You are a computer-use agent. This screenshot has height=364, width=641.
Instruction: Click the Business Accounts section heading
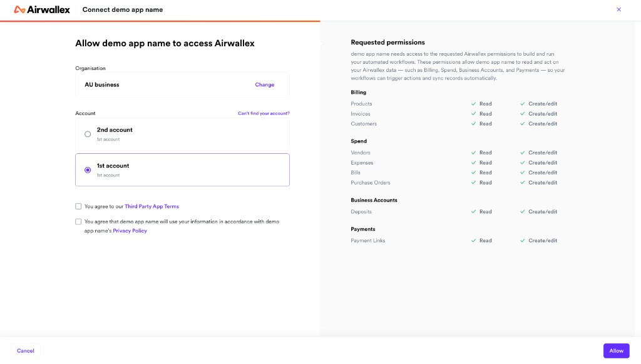pyautogui.click(x=374, y=200)
